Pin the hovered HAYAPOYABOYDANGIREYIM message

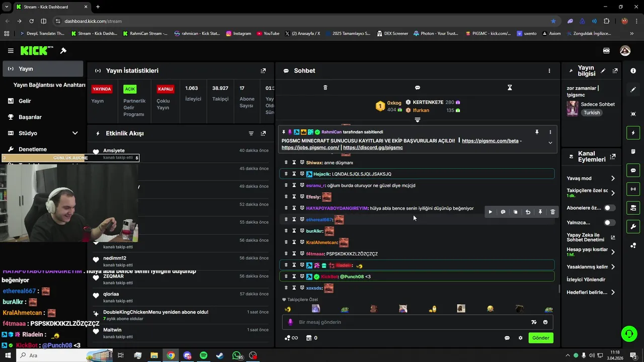pos(540,212)
